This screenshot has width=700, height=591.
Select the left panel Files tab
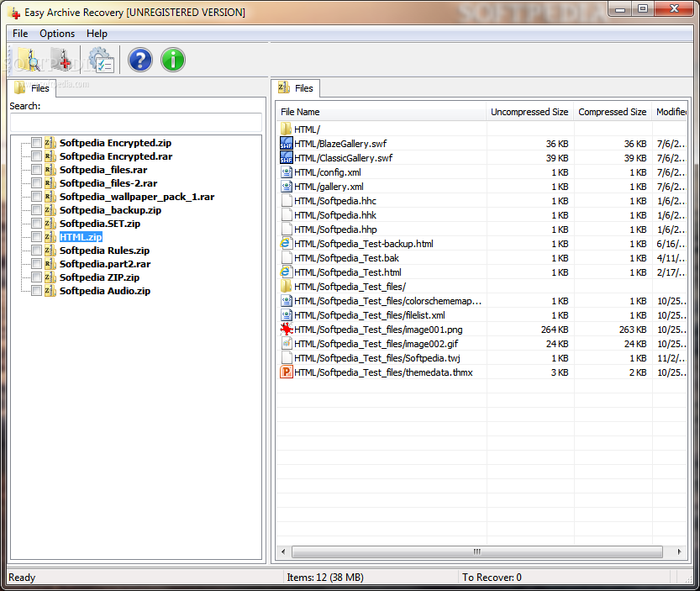[x=32, y=88]
